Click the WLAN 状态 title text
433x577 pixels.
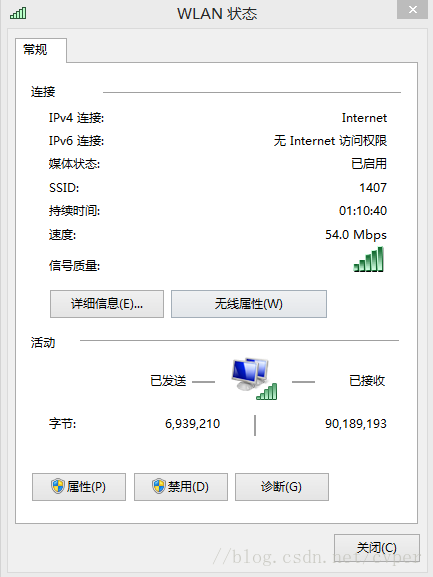click(217, 14)
